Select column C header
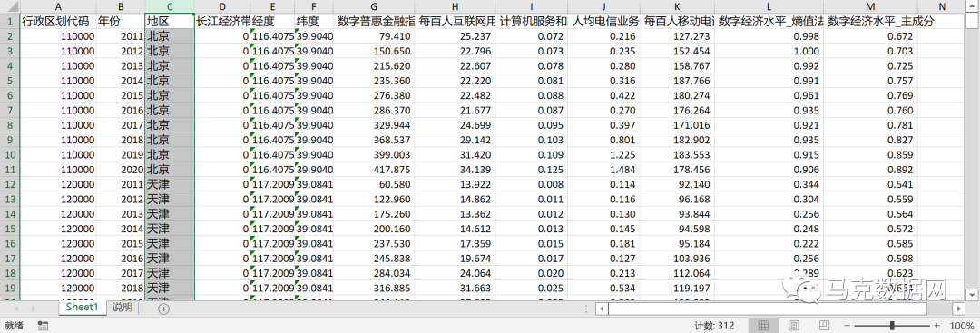The height and width of the screenshot is (333, 980). (170, 6)
